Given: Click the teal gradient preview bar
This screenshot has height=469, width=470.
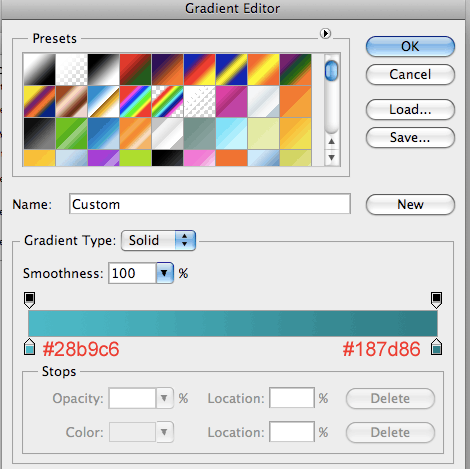Looking at the screenshot, I should 233,323.
